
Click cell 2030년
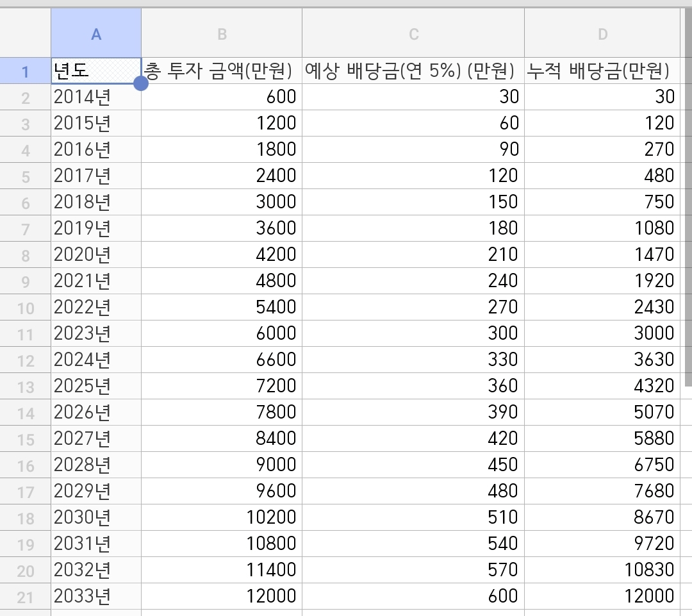(x=96, y=517)
